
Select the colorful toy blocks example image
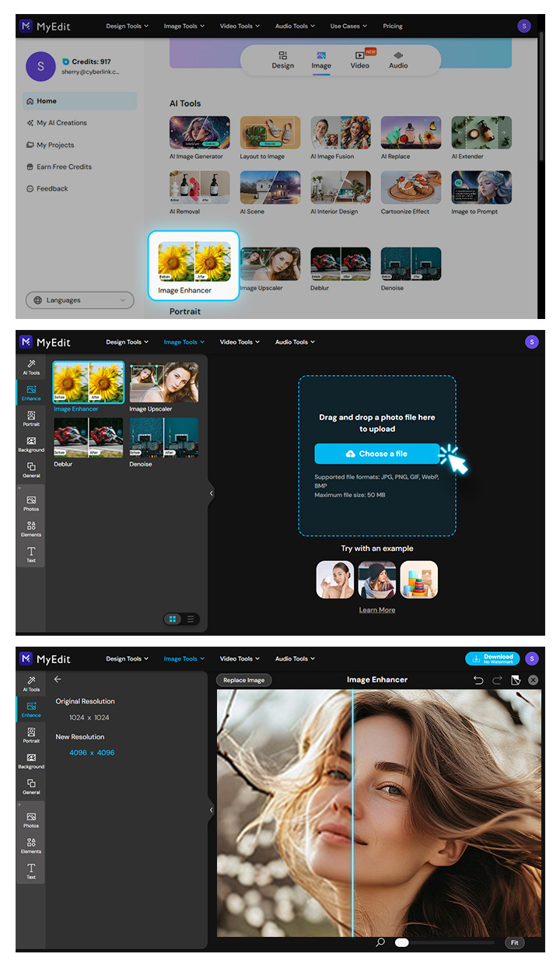point(419,580)
